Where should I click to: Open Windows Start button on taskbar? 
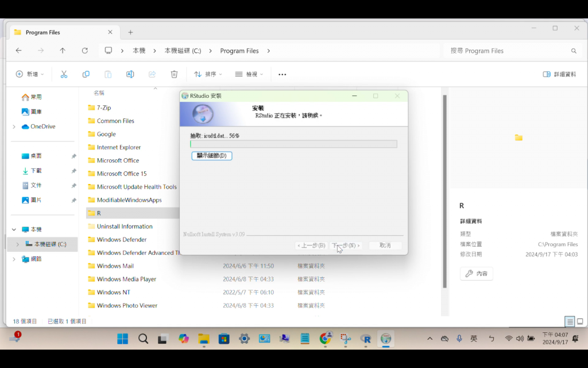pyautogui.click(x=123, y=339)
